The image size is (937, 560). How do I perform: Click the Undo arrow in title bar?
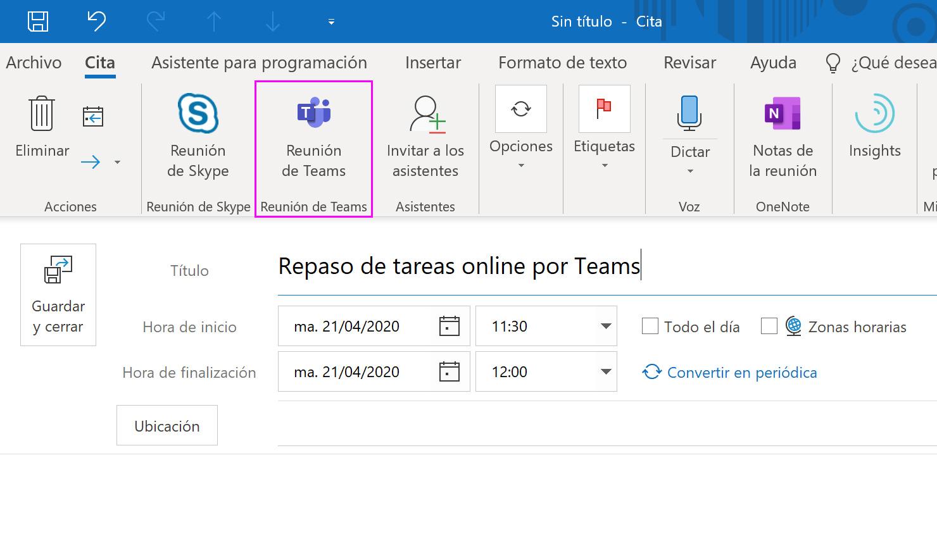tap(97, 21)
